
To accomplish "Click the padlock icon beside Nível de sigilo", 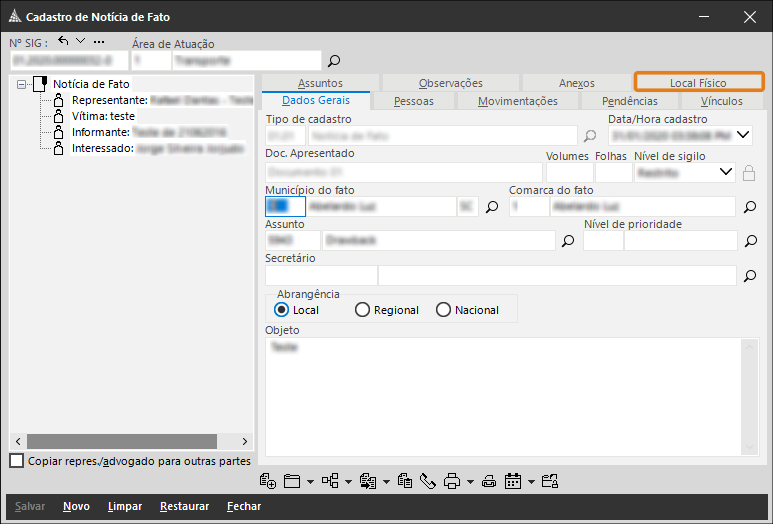I will 749,173.
